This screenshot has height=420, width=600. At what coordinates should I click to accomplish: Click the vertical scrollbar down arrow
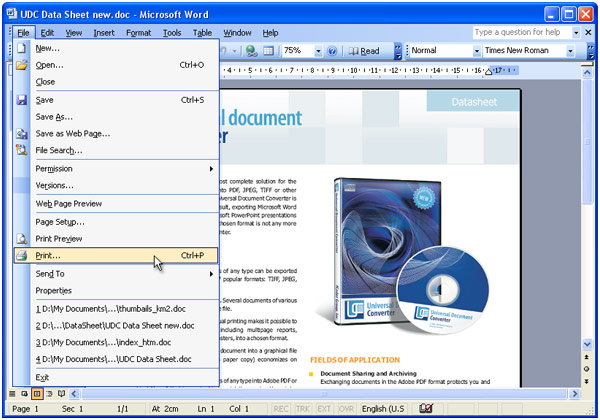(x=587, y=344)
